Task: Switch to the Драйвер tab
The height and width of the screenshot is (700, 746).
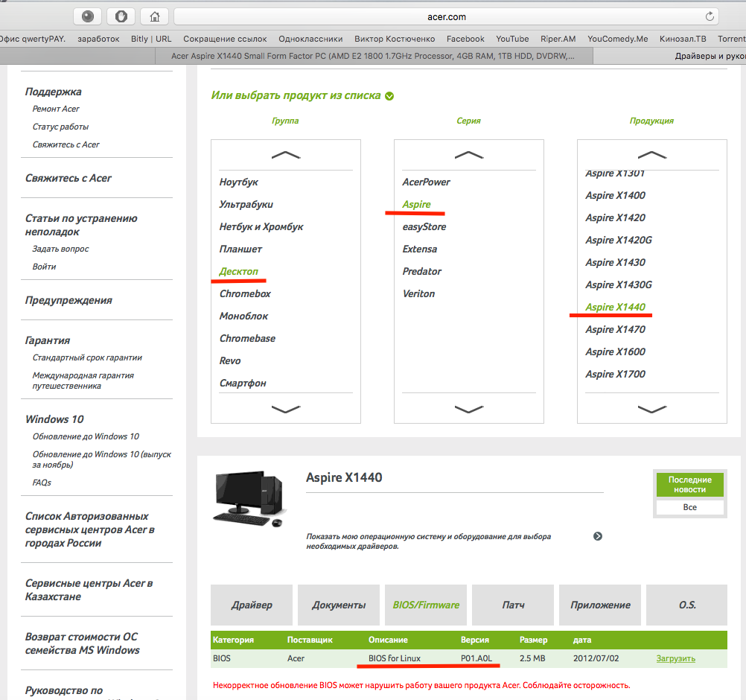Action: [252, 605]
